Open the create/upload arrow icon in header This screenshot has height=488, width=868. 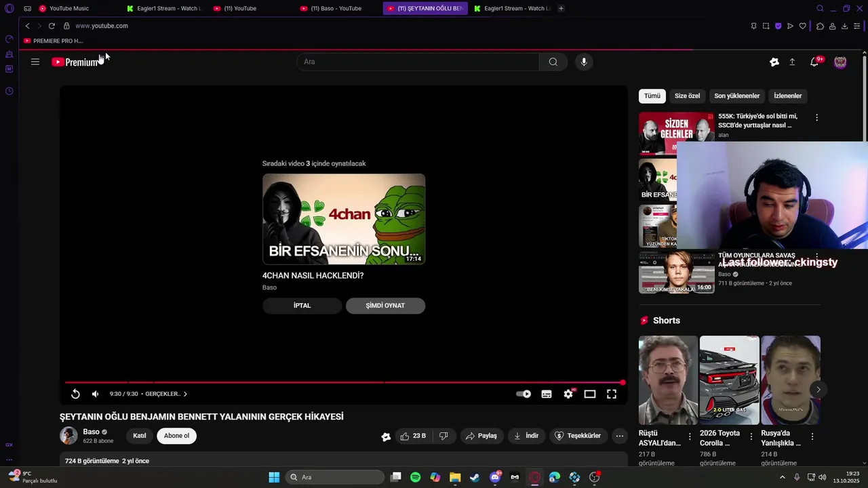click(x=792, y=62)
